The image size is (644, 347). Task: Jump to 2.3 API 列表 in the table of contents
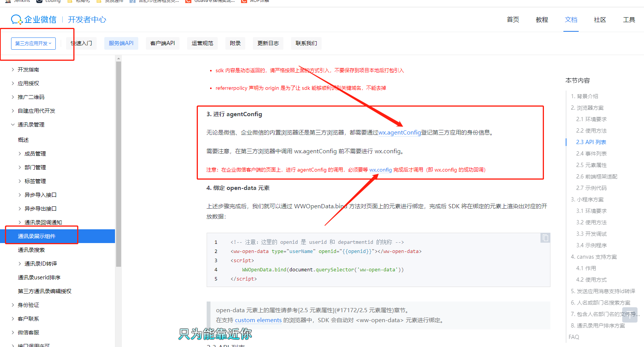pos(590,142)
